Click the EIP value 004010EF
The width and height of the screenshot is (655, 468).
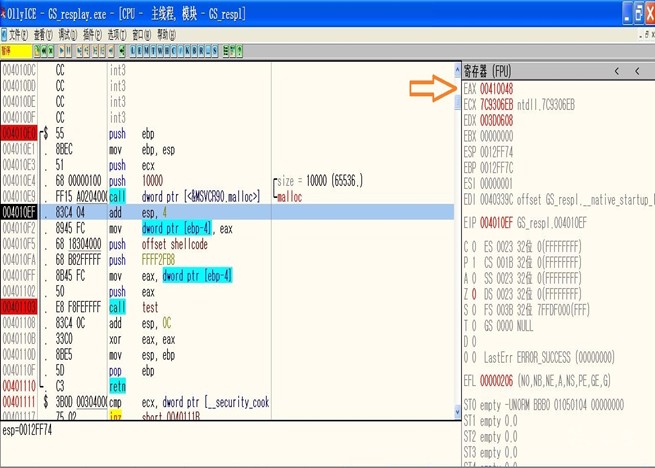496,223
